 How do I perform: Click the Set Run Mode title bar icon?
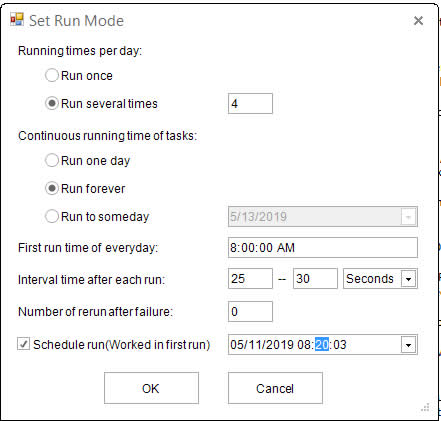click(x=17, y=20)
